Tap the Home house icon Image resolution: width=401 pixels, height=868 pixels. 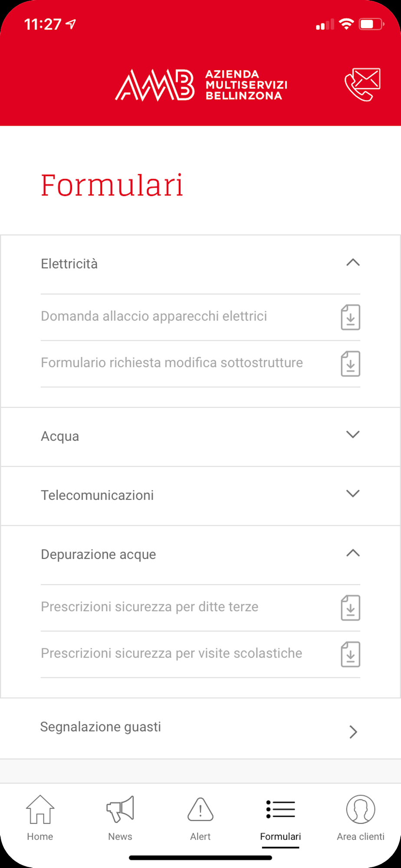click(40, 809)
